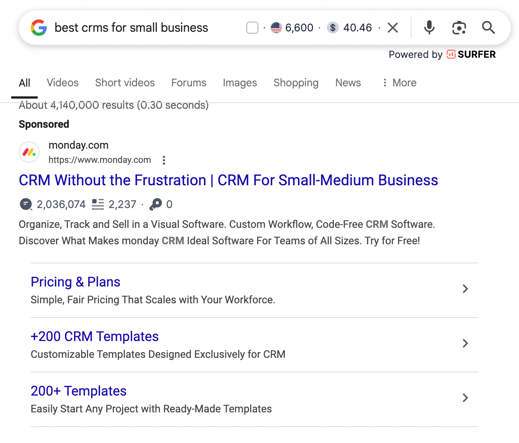Switch to the Videos tab
Image resolution: width=519 pixels, height=443 pixels.
[63, 83]
